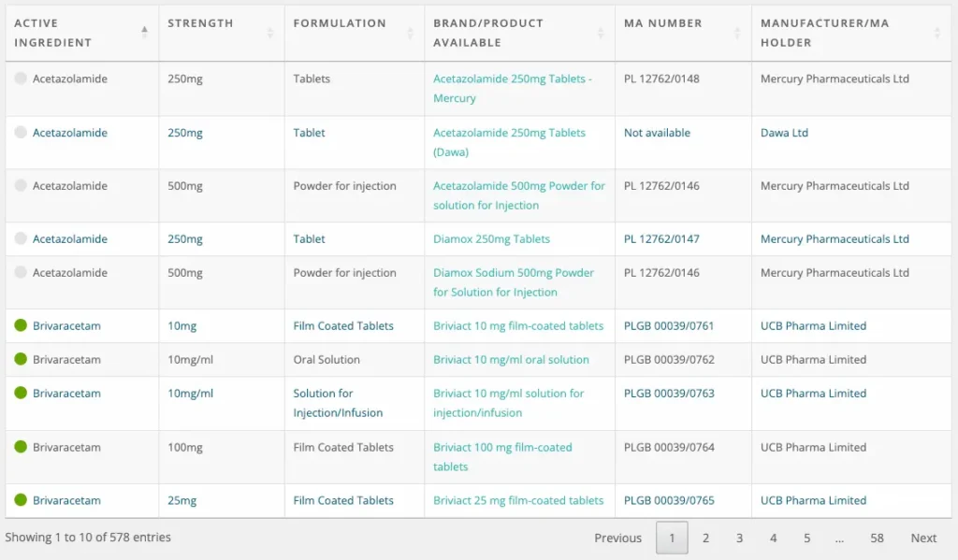
Task: Open Briviact 10 mg/ml oral solution link
Action: (x=511, y=360)
